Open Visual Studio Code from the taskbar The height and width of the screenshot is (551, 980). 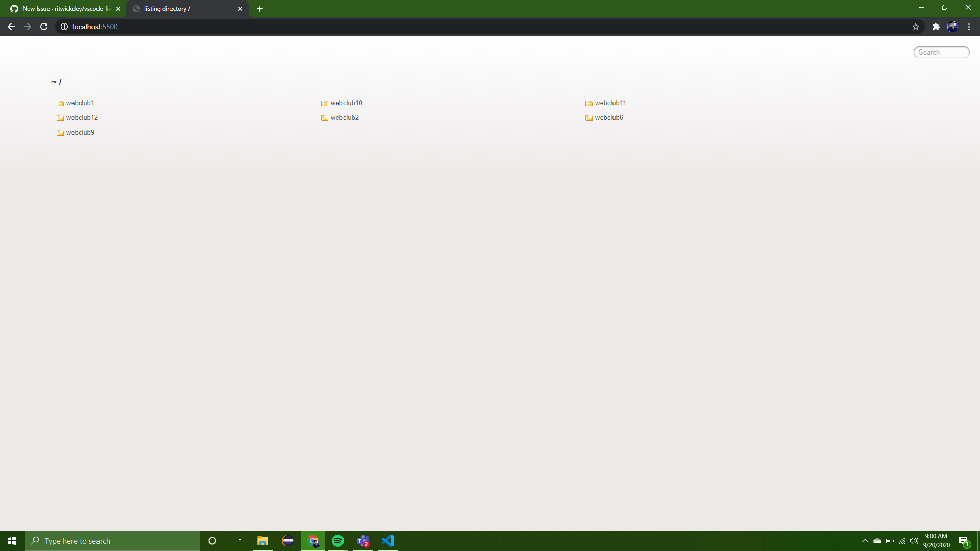click(388, 541)
